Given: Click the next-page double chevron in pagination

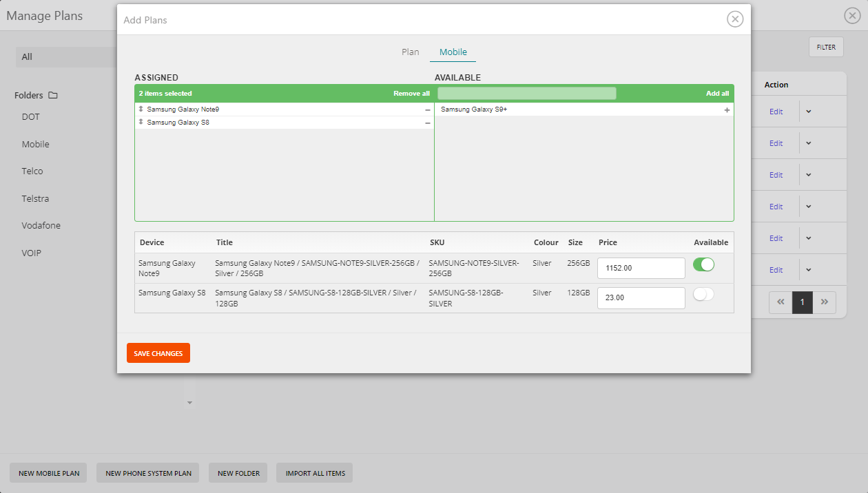Looking at the screenshot, I should pyautogui.click(x=825, y=302).
